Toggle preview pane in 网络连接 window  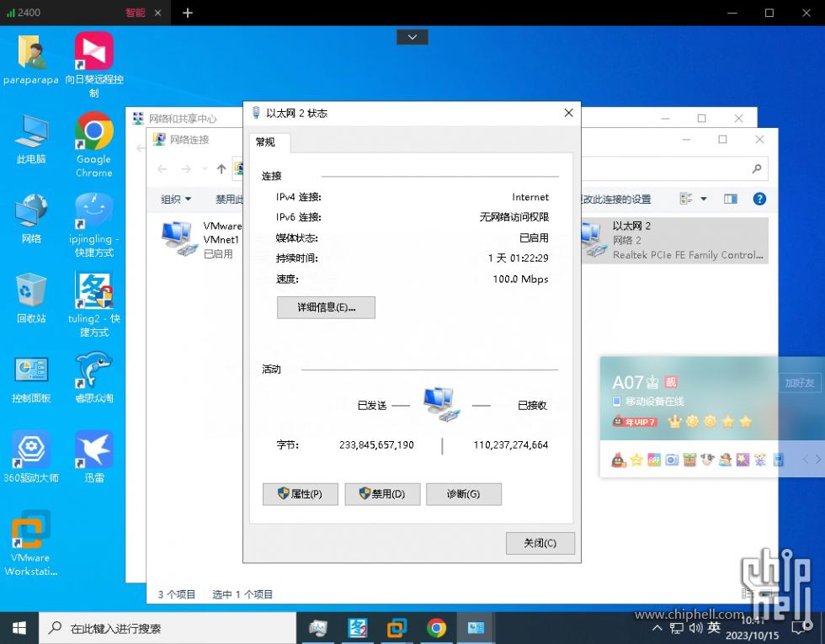731,199
